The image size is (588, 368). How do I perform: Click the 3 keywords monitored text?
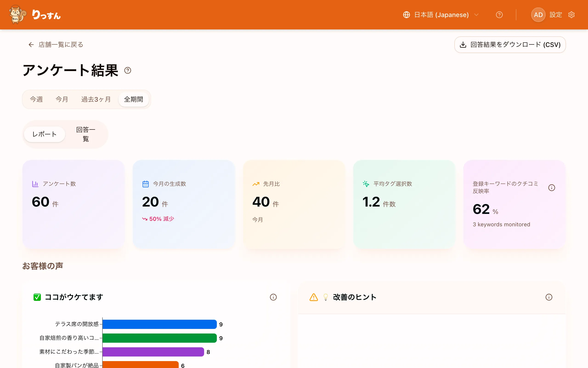[x=501, y=224]
